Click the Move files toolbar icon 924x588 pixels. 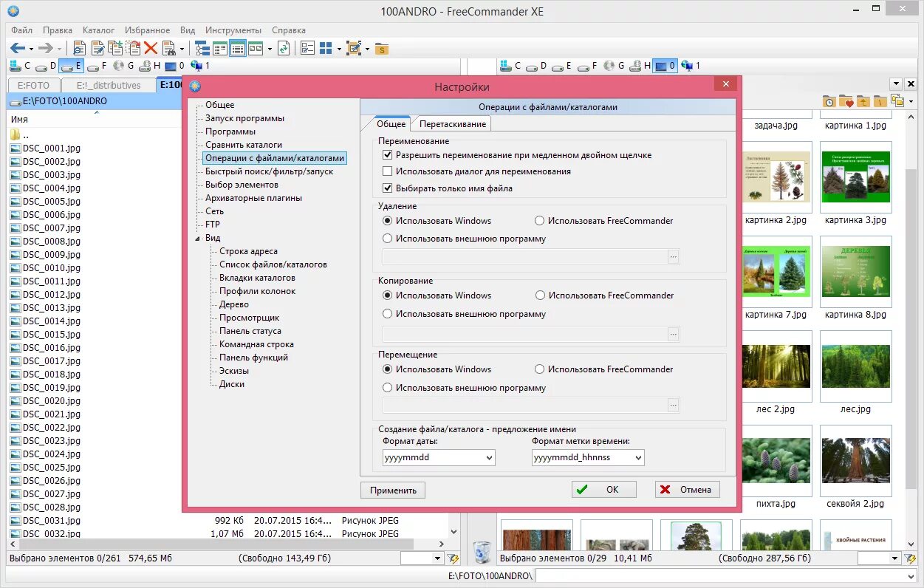(133, 48)
